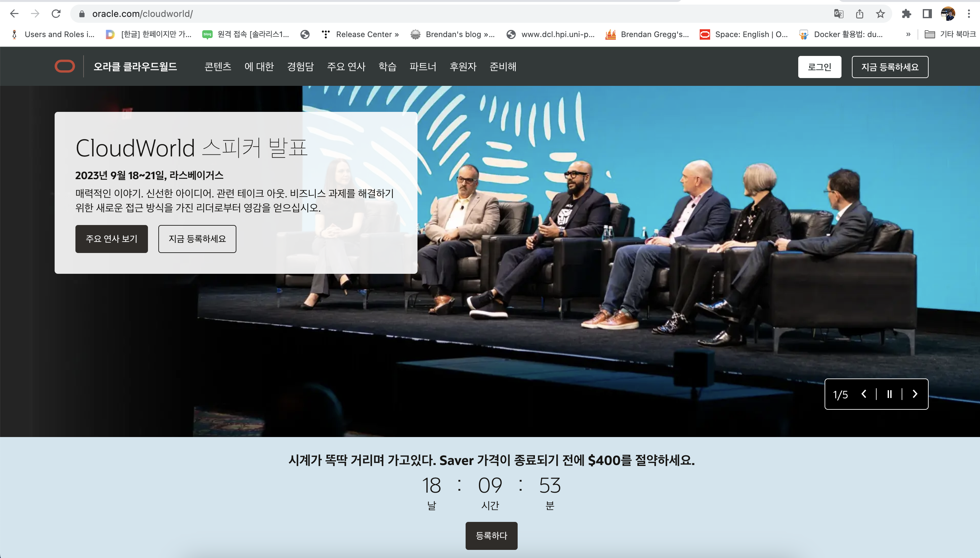Pause the hero carousel slideshow

(889, 394)
